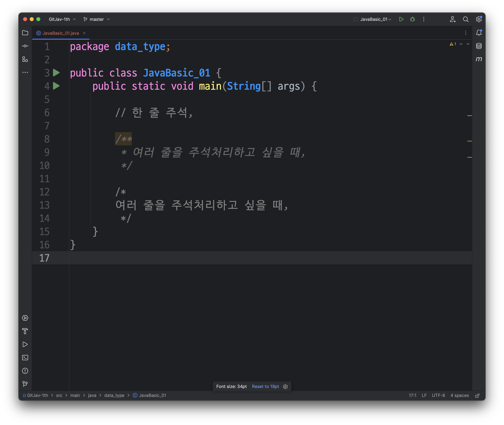Open the Git version control window
The height and width of the screenshot is (425, 504).
[x=25, y=384]
